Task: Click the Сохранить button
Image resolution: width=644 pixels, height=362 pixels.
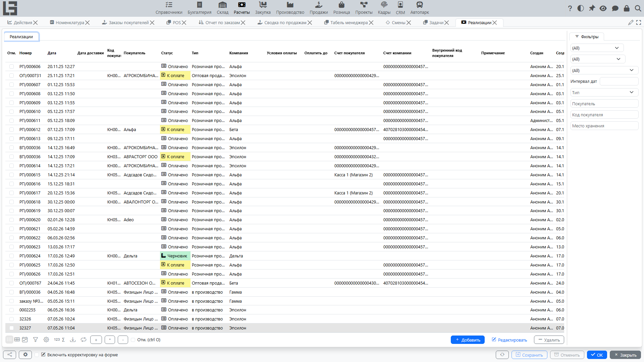Action: (x=529, y=355)
